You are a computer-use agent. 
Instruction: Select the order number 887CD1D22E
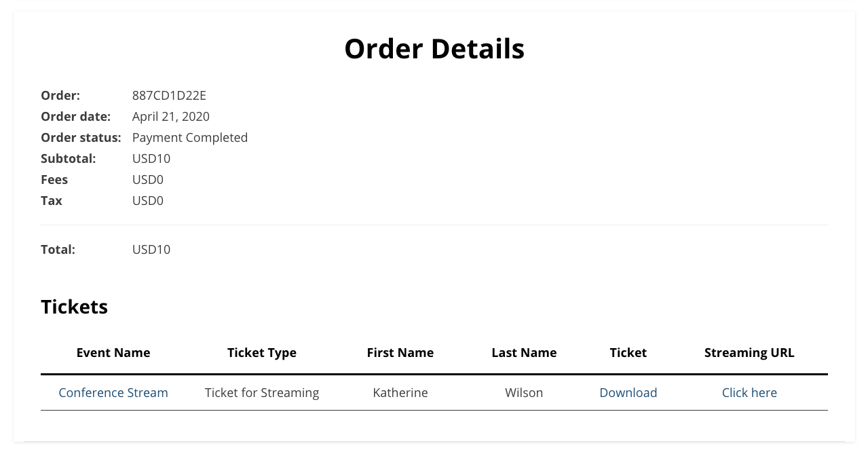coord(169,95)
